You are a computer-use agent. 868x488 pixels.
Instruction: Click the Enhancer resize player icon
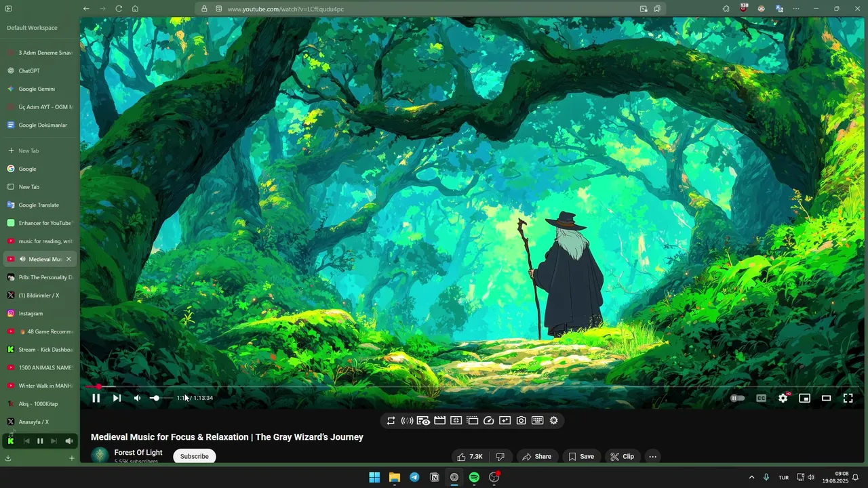(x=456, y=420)
